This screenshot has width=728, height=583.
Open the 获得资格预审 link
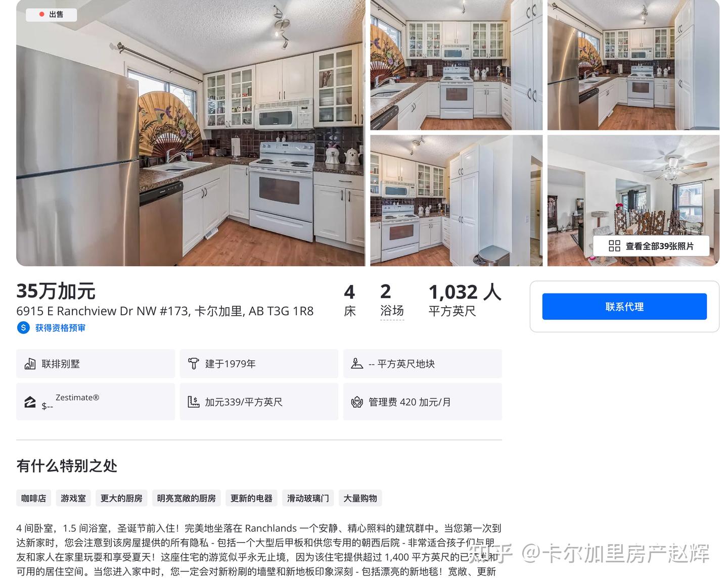pyautogui.click(x=60, y=328)
